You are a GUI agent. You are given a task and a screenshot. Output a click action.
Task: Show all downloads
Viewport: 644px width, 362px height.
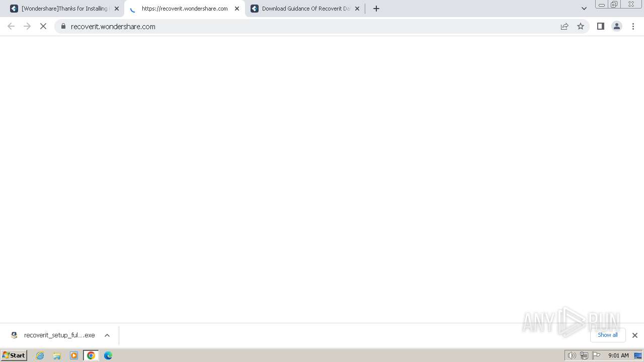click(608, 335)
